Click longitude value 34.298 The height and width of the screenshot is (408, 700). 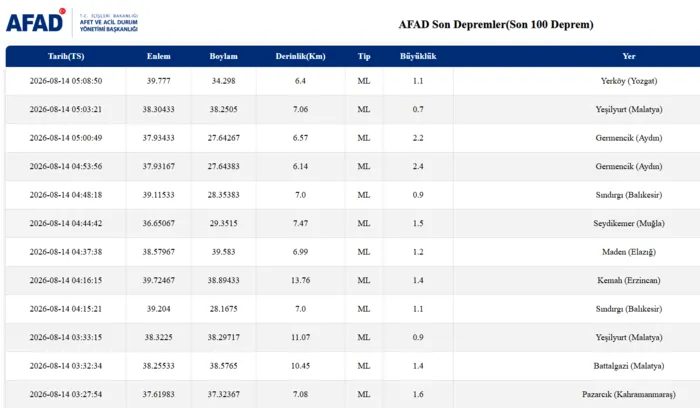click(224, 81)
